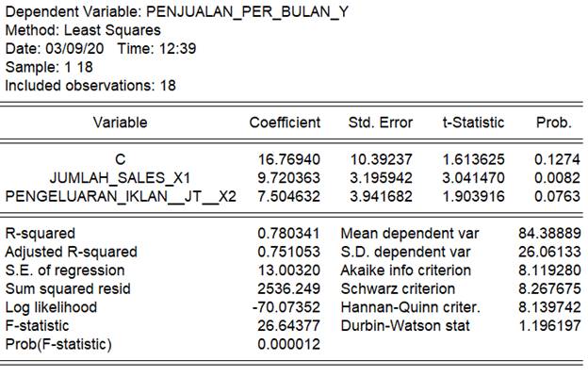
Task: Select the Prob(F-statistic) value 0.000012
Action: click(x=289, y=344)
